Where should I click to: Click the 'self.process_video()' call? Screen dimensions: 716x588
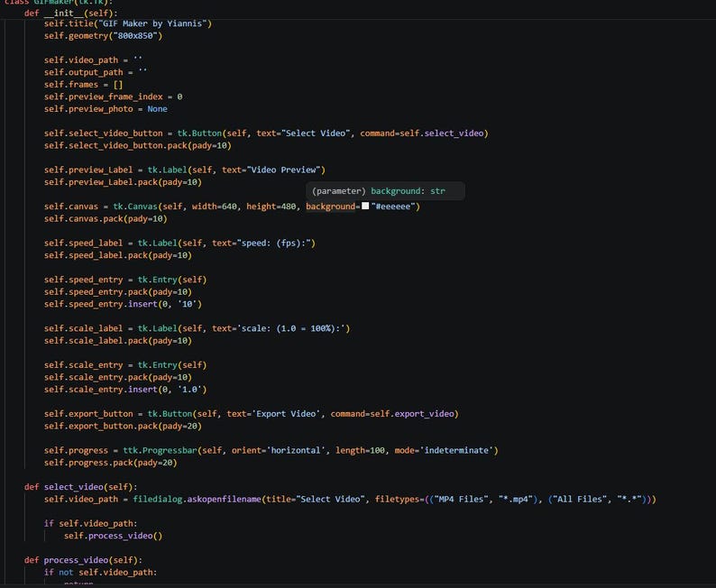(114, 536)
